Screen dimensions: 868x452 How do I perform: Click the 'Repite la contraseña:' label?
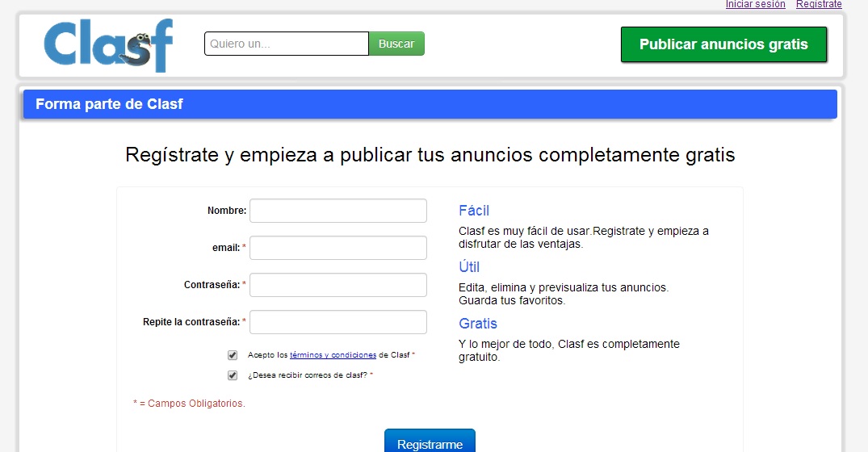[191, 322]
